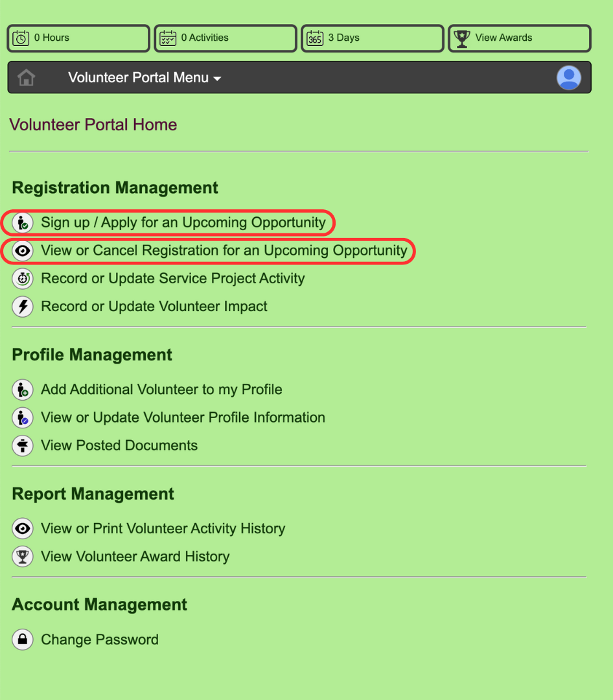Click the Profile Management section heading
Viewport: 613px width, 700px height.
point(91,355)
